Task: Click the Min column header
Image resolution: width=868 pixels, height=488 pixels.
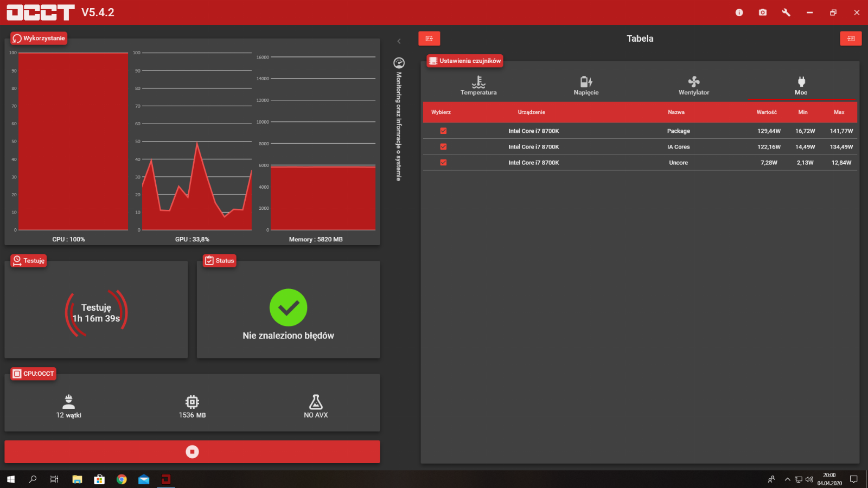Action: 803,112
